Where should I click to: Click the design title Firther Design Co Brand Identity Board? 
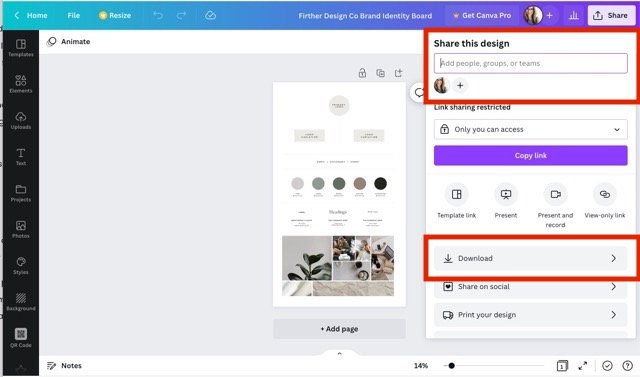[x=365, y=16]
